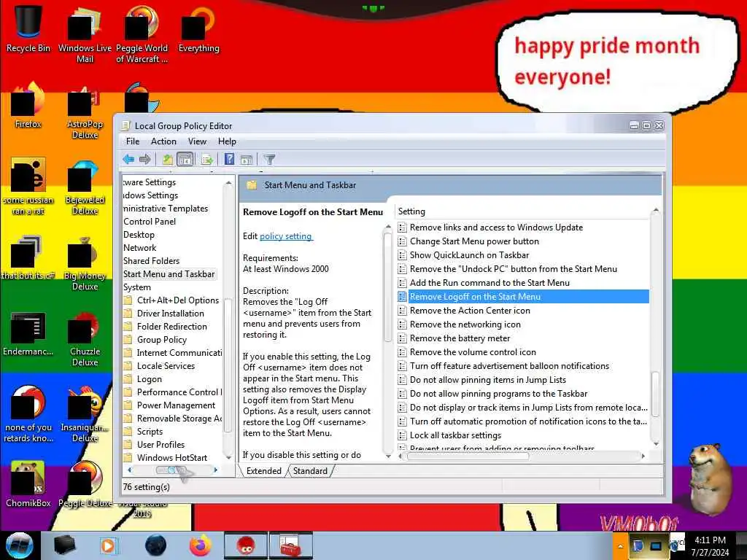Click the Logon folder icon

128,379
